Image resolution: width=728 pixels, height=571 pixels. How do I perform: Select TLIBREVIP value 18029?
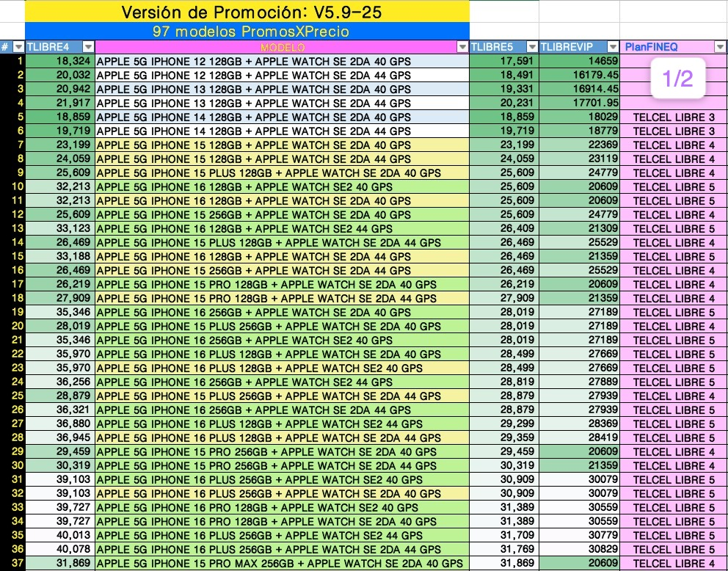point(580,117)
